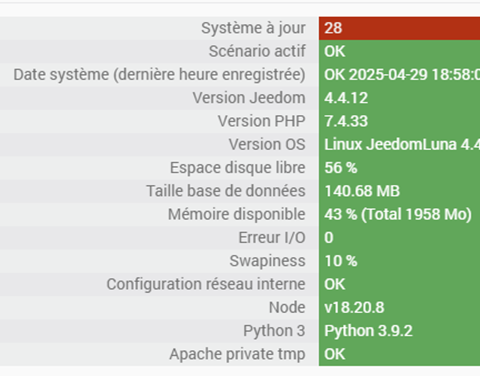This screenshot has height=376, width=480.
Task: Click the Taille base de données label
Action: click(x=226, y=191)
